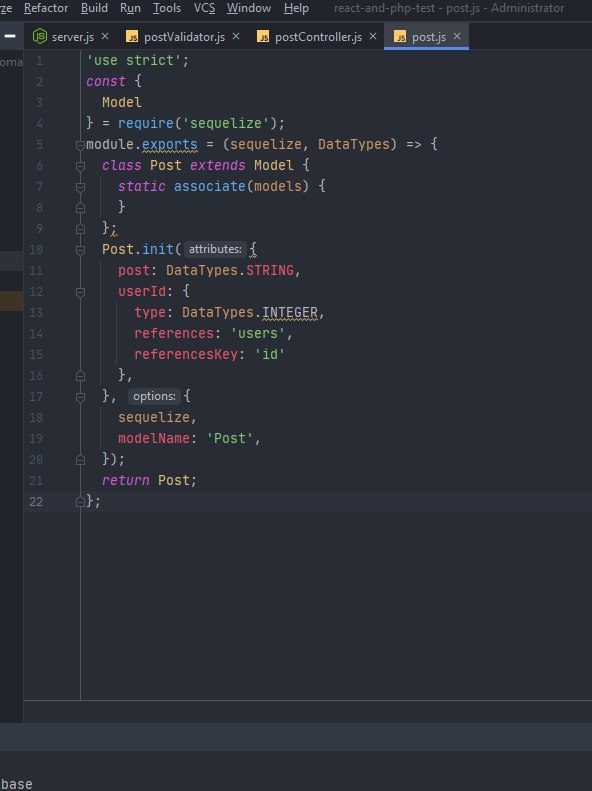This screenshot has height=791, width=592.
Task: Click fold end marker on line 16
Action: pos(80,376)
